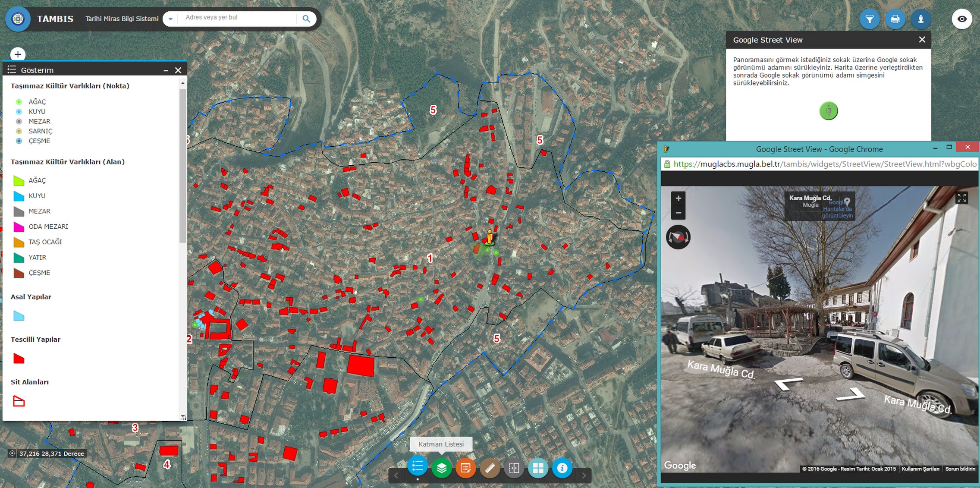Open the blue info widget
The image size is (980, 488).
(562, 468)
